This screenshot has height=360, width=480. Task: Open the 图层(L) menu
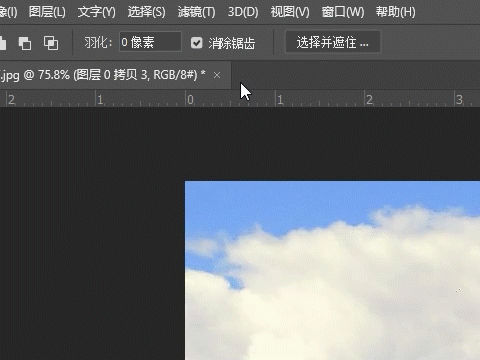[x=47, y=12]
